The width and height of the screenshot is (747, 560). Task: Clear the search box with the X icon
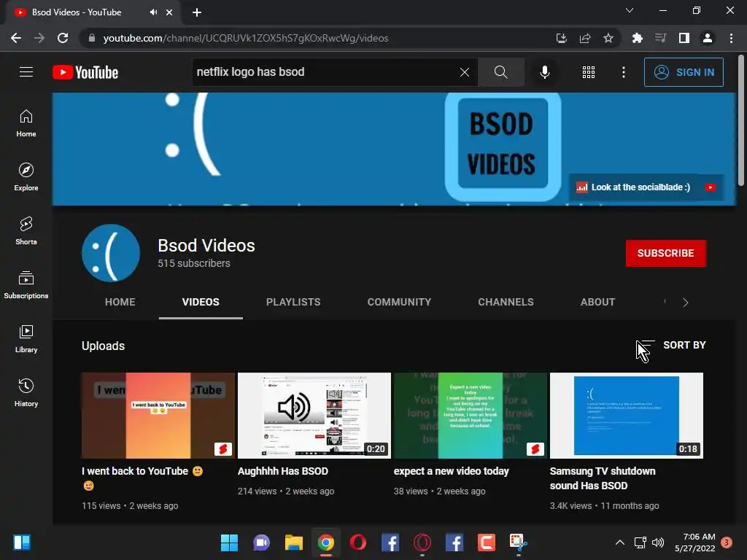click(465, 72)
